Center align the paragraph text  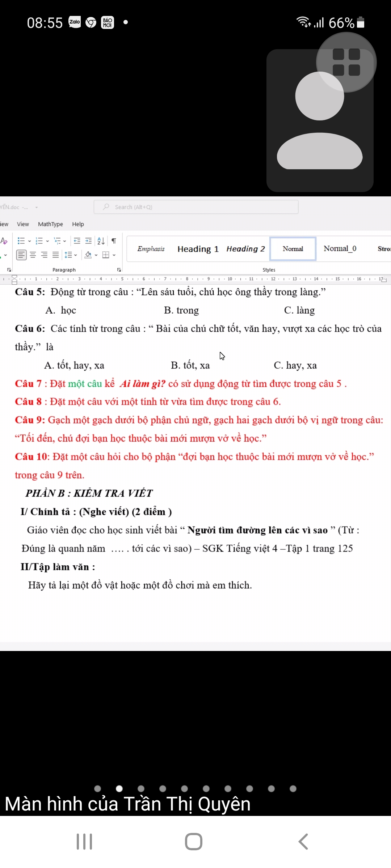33,255
